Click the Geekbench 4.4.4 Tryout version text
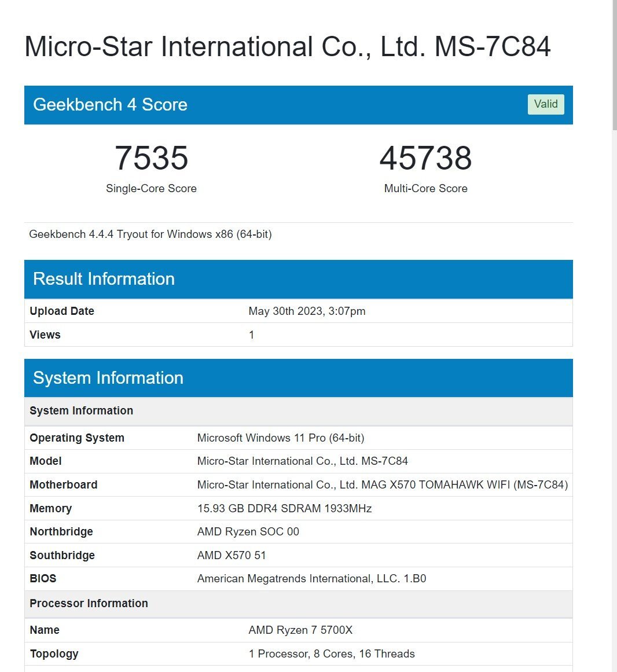617x672 pixels. pos(150,234)
